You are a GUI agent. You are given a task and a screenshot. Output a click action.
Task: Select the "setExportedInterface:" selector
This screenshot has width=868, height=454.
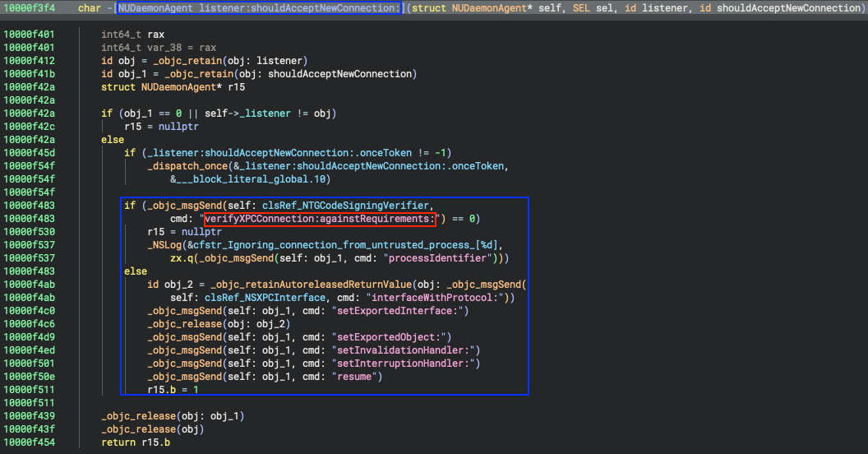399,311
